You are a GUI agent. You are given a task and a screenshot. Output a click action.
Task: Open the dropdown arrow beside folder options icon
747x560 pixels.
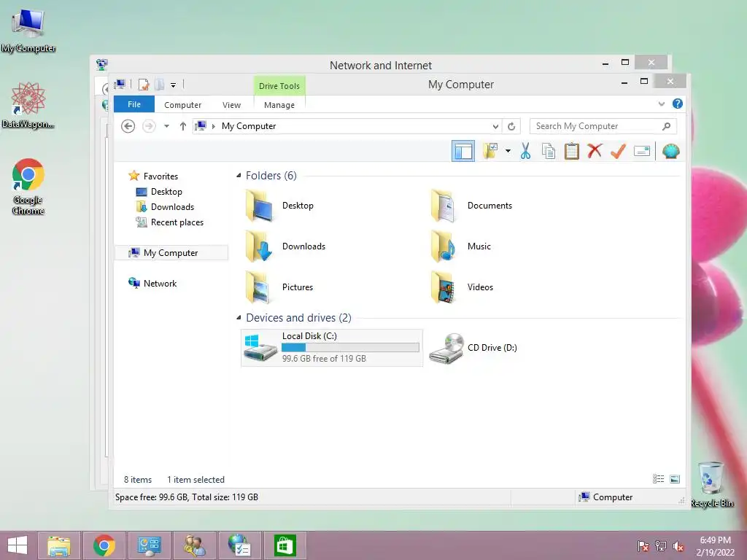click(x=508, y=152)
